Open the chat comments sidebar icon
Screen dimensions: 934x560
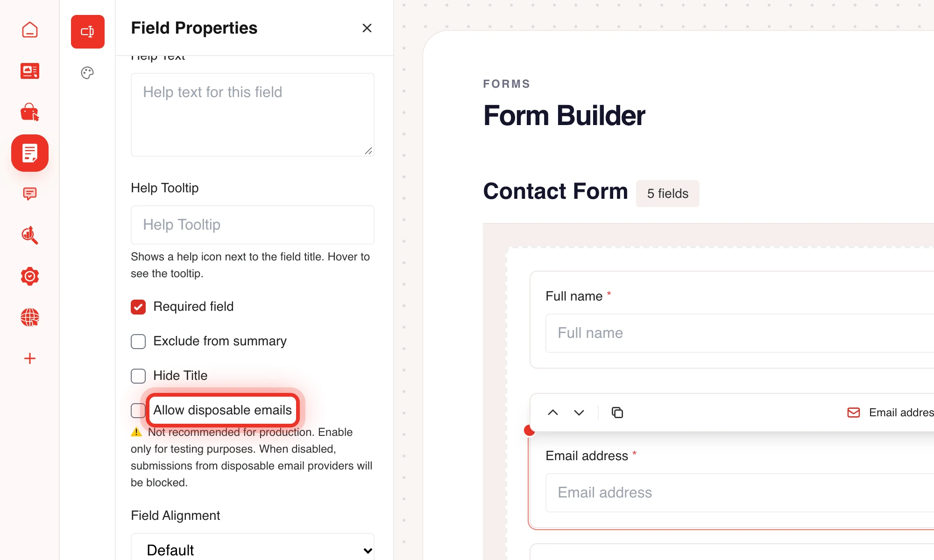click(x=30, y=194)
